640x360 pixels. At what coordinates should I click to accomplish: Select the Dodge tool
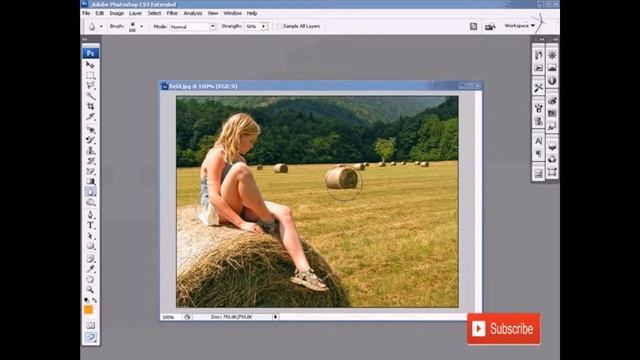(x=90, y=202)
